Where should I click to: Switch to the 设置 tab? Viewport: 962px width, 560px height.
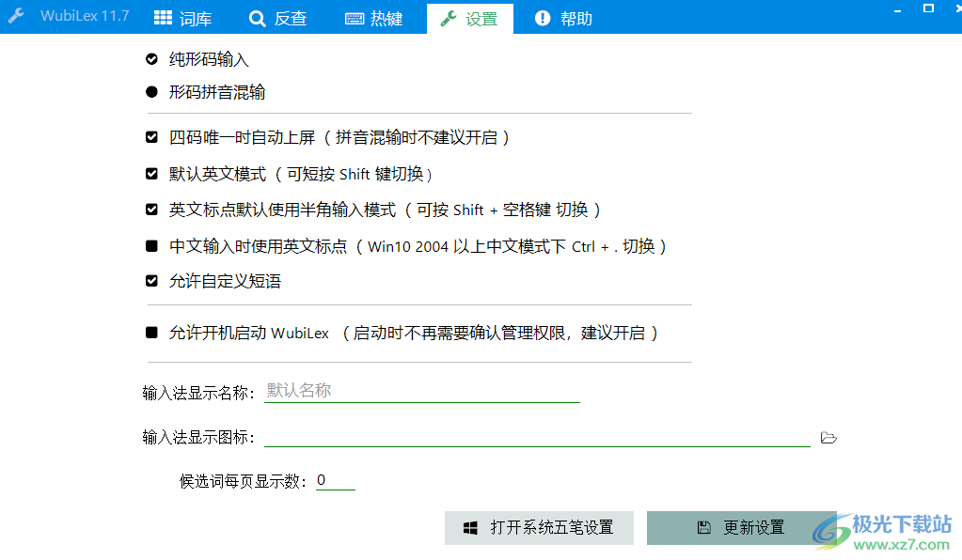pyautogui.click(x=470, y=17)
